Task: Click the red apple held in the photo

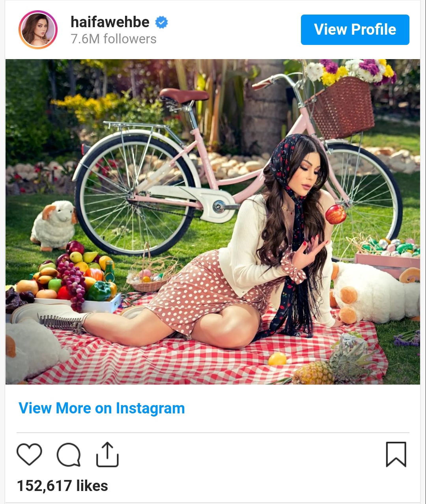Action: (x=336, y=214)
